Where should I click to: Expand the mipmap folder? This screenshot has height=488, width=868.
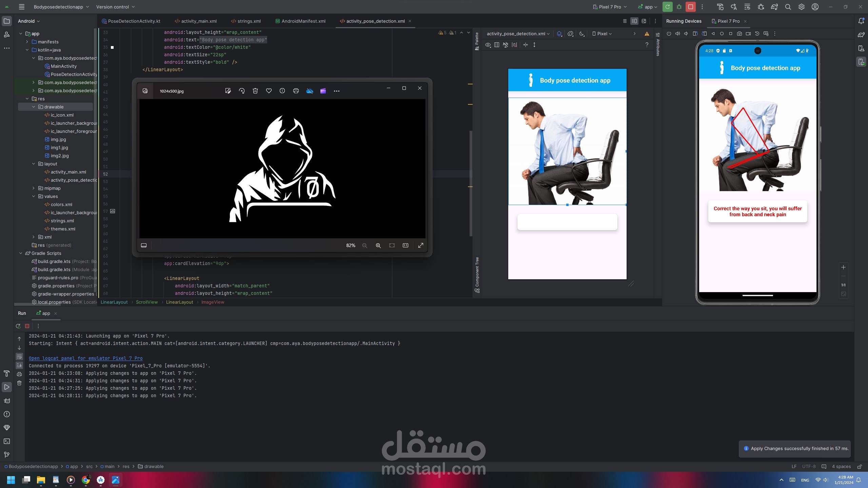(x=34, y=188)
